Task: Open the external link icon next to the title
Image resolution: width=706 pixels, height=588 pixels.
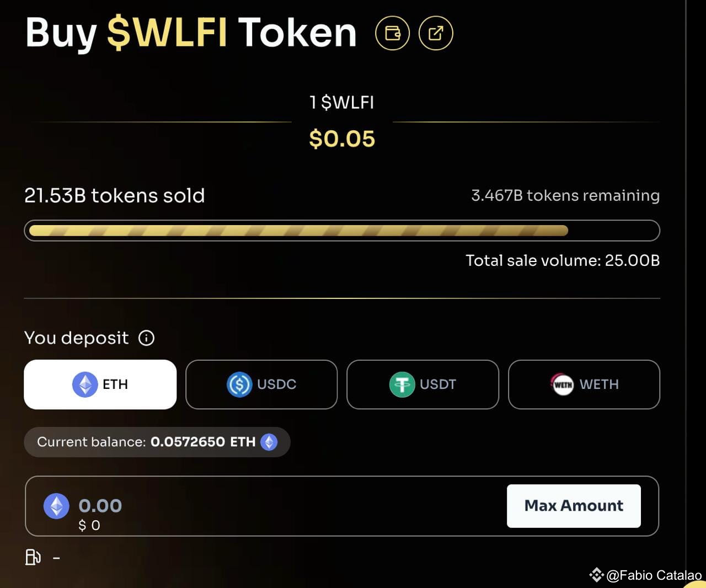Action: tap(435, 33)
